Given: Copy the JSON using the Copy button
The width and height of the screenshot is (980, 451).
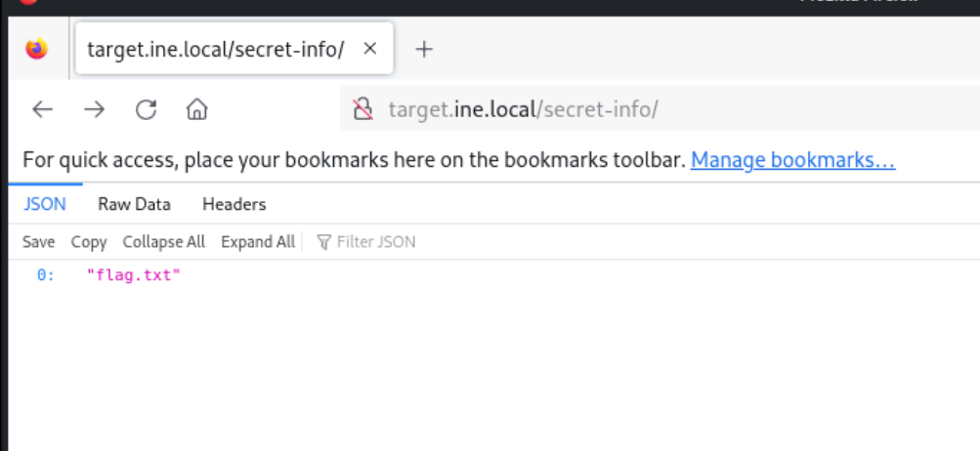Looking at the screenshot, I should pyautogui.click(x=89, y=242).
